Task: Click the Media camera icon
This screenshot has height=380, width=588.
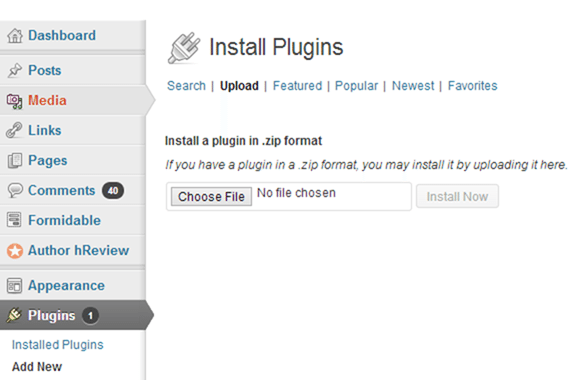Action: 14,101
